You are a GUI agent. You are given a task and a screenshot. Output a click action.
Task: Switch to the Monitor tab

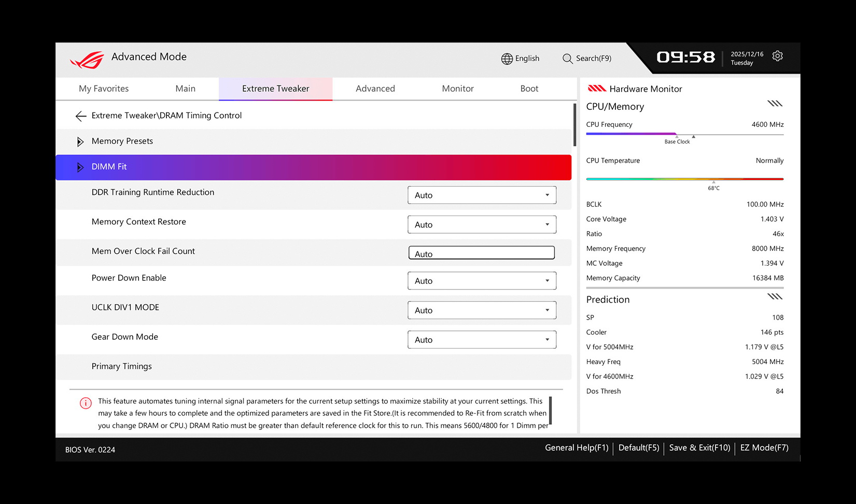457,89
